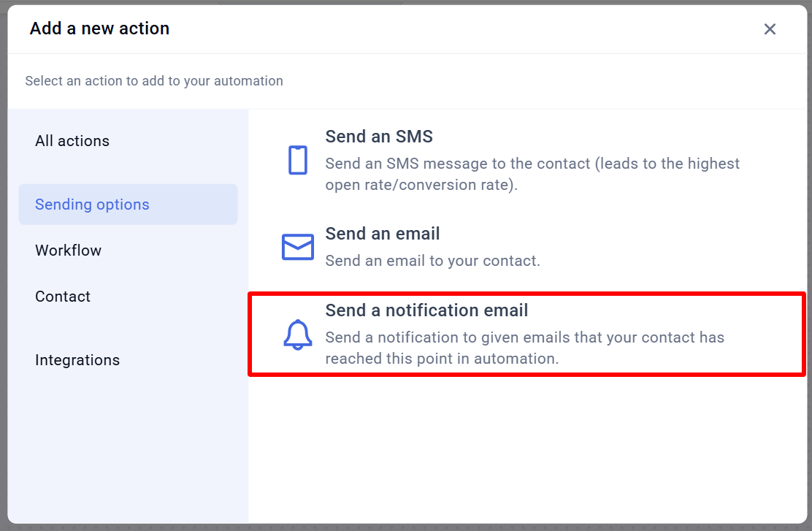812x531 pixels.
Task: Show the Integrations category
Action: [x=77, y=360]
